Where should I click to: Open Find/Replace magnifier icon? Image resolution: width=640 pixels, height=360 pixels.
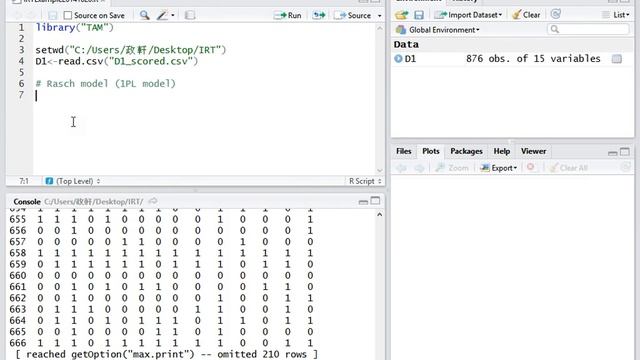(144, 15)
